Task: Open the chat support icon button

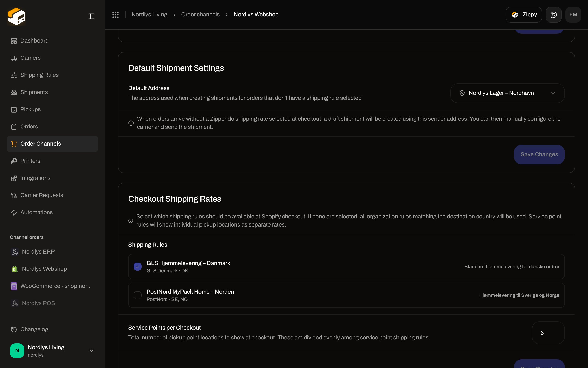Action: click(553, 15)
